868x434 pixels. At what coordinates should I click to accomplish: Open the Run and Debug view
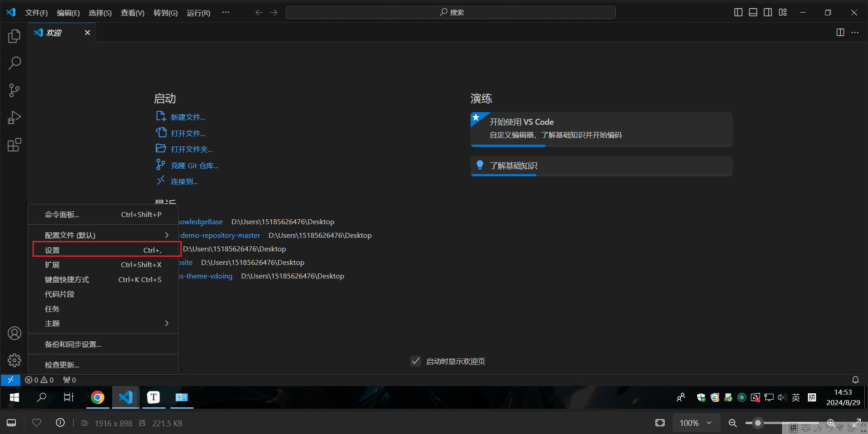14,118
